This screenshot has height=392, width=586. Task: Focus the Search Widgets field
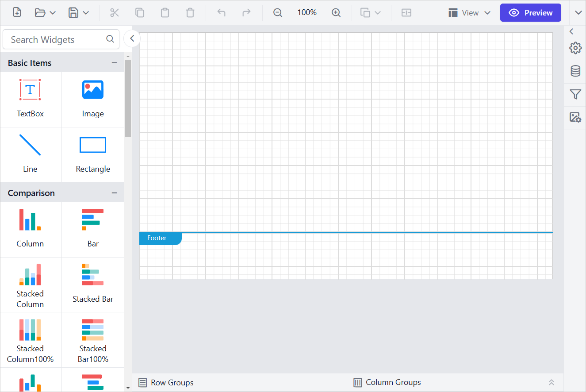pyautogui.click(x=61, y=39)
